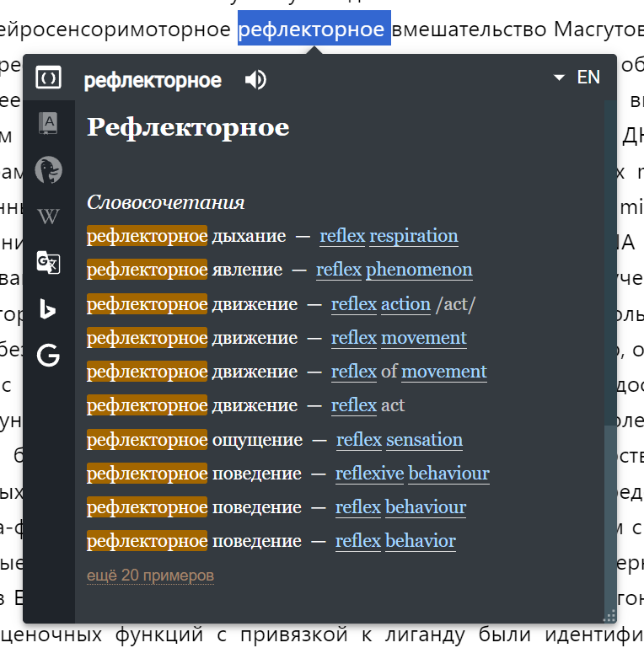Click 'reflex' in 'reflex respiration' row
This screenshot has width=644, height=648.
pos(343,236)
